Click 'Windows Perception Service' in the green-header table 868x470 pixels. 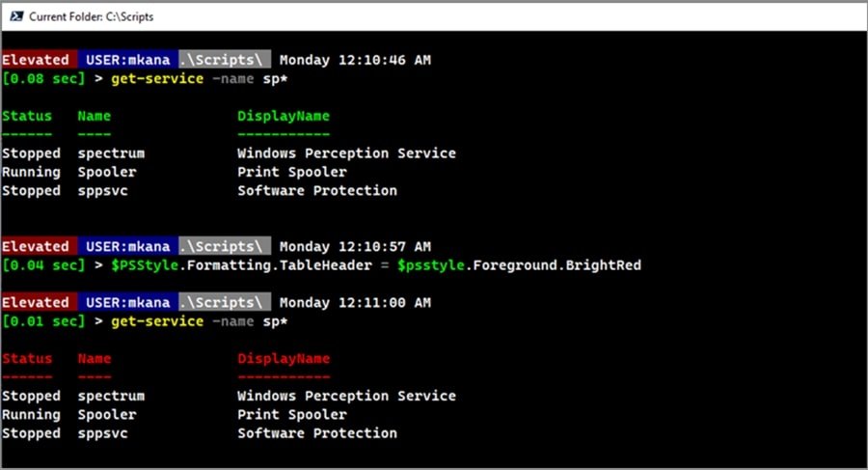(346, 152)
